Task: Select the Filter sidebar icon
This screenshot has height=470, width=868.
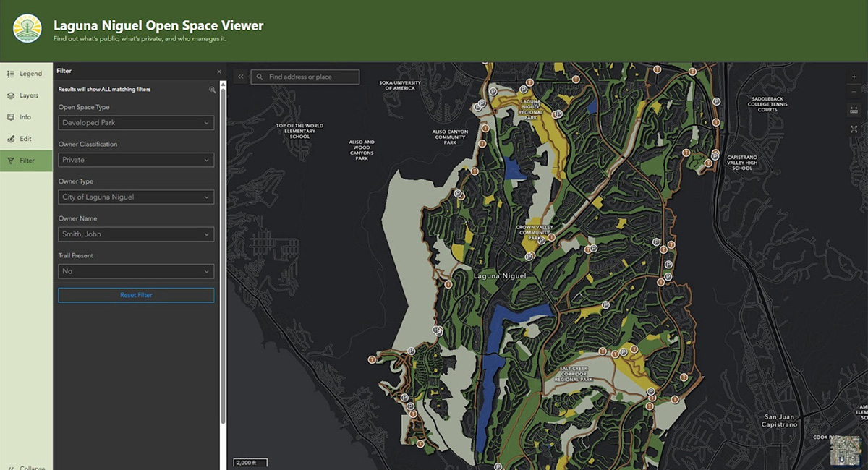Action: click(26, 160)
